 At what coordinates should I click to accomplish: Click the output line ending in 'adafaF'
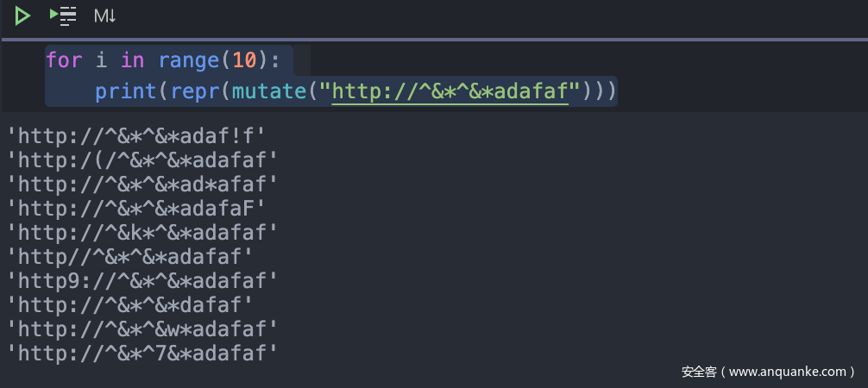[x=136, y=207]
